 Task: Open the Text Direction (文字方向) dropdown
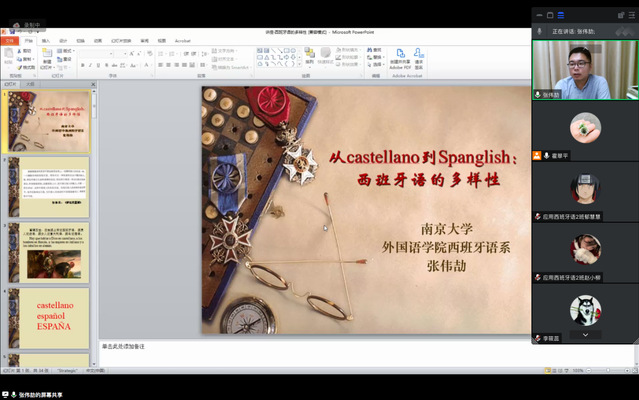tap(225, 51)
